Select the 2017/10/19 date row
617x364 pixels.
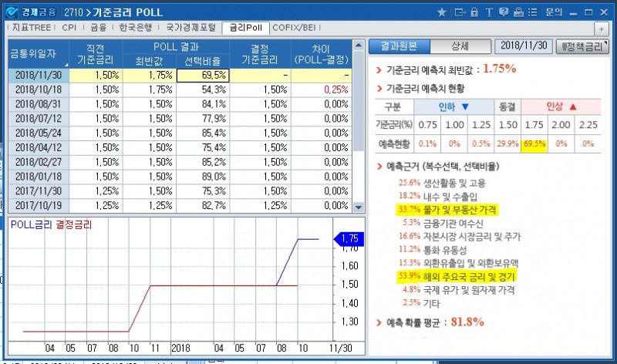(x=39, y=205)
